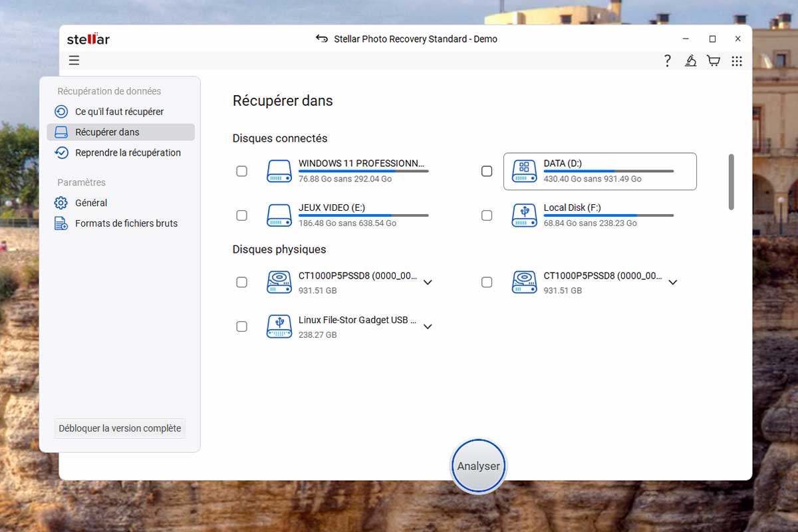This screenshot has height=532, width=798.
Task: Open 'Ce qu'il faut récupérer' section
Action: [x=119, y=112]
